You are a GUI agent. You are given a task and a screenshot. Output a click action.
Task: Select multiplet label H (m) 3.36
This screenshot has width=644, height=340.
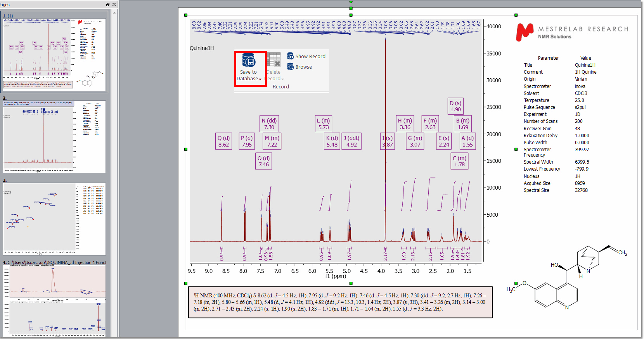405,124
